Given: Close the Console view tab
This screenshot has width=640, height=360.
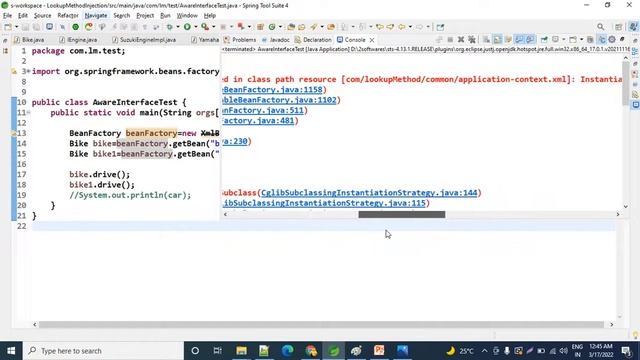Looking at the screenshot, I should point(372,40).
